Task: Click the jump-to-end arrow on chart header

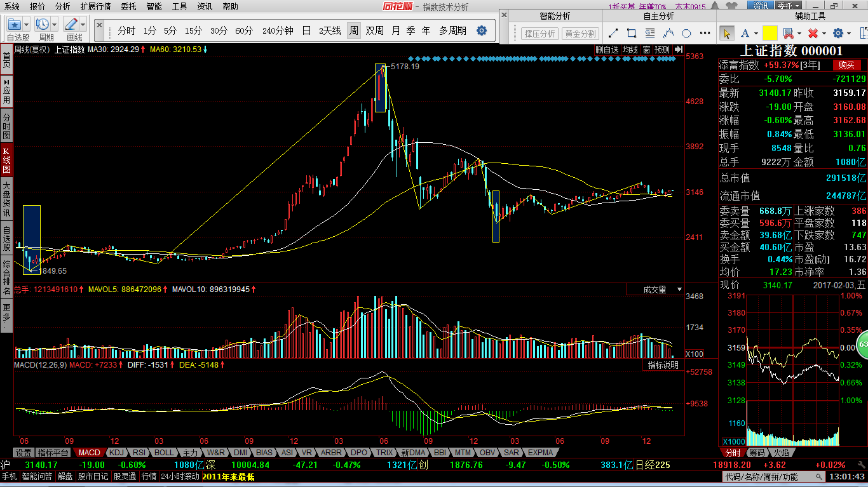Action: [x=679, y=50]
